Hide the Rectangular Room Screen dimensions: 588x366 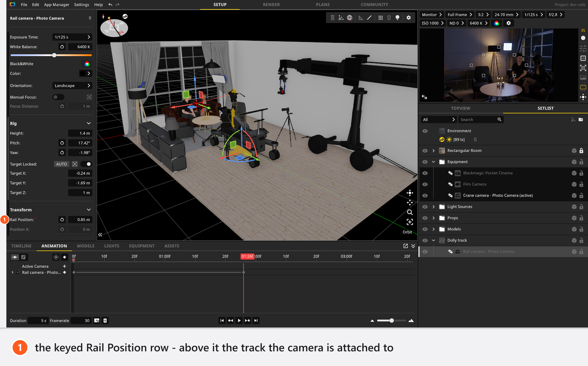tap(425, 151)
